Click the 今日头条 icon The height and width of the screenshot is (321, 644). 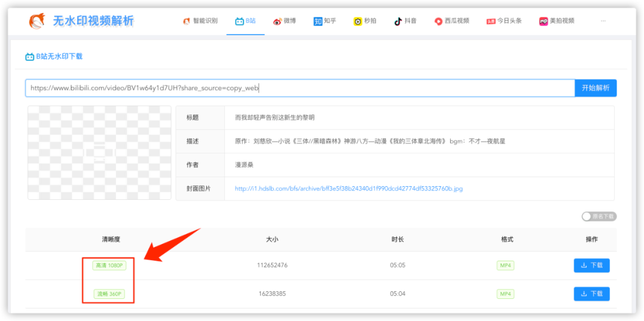491,21
